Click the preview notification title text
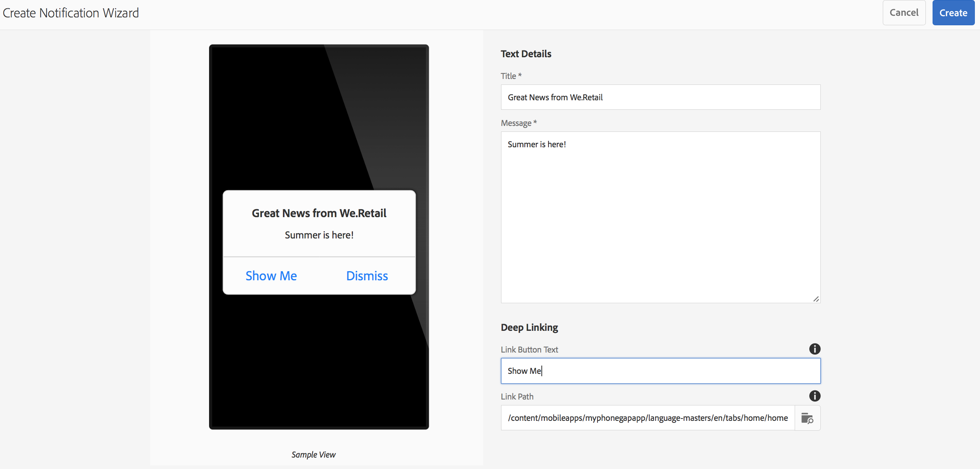This screenshot has height=469, width=980. pyautogui.click(x=319, y=213)
